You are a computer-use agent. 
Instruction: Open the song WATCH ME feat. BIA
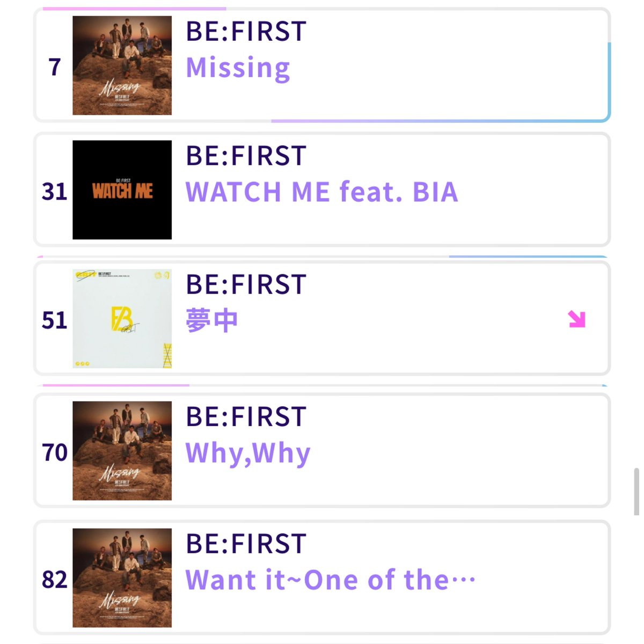[322, 192]
